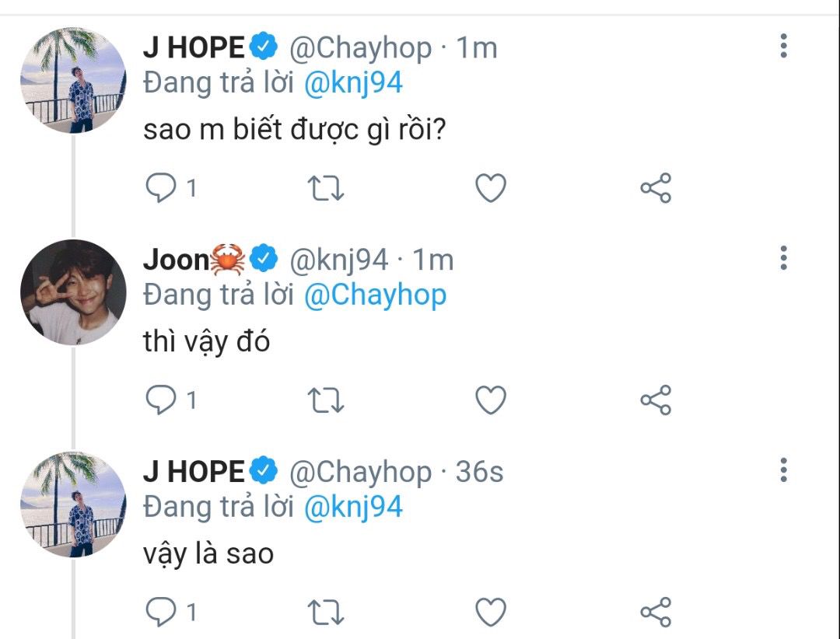Open more options for first J HOPE tweet

point(783,46)
